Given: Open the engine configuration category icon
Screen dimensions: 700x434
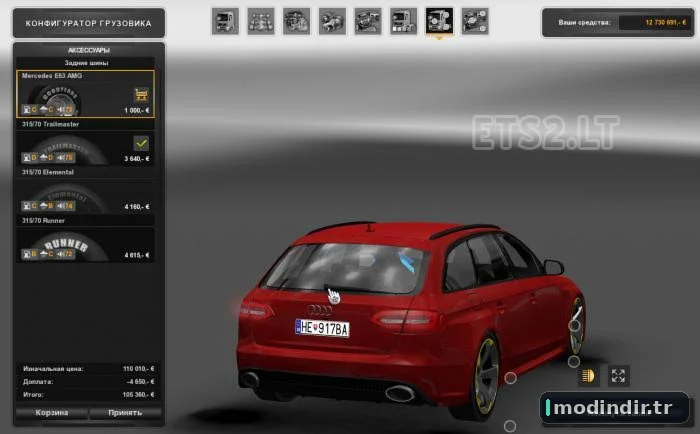Looking at the screenshot, I should point(296,21).
